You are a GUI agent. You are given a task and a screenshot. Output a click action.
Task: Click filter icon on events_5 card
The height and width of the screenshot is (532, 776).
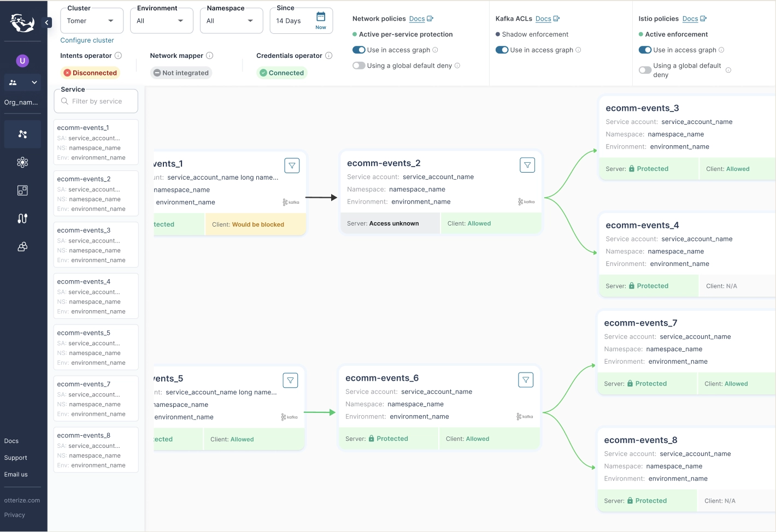click(x=290, y=380)
